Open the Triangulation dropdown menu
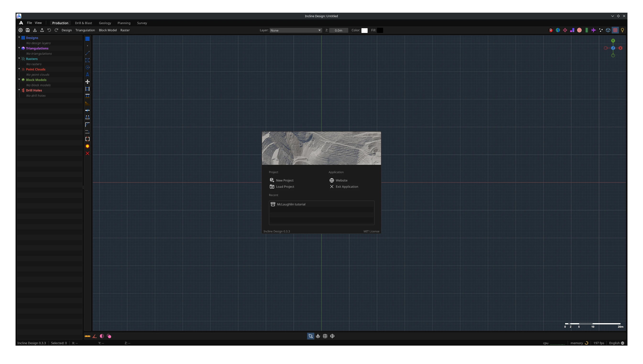Screen dimensions: 643x364 point(85,30)
